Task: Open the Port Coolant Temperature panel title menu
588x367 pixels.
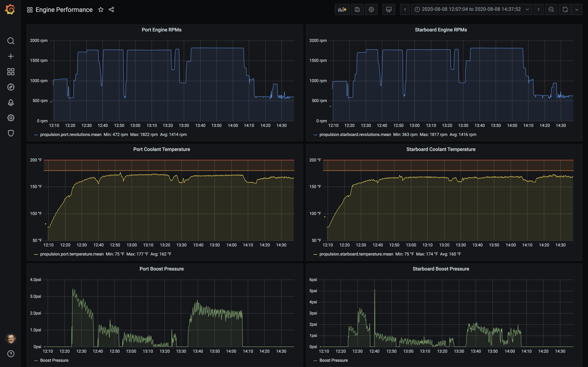Action: [162, 149]
